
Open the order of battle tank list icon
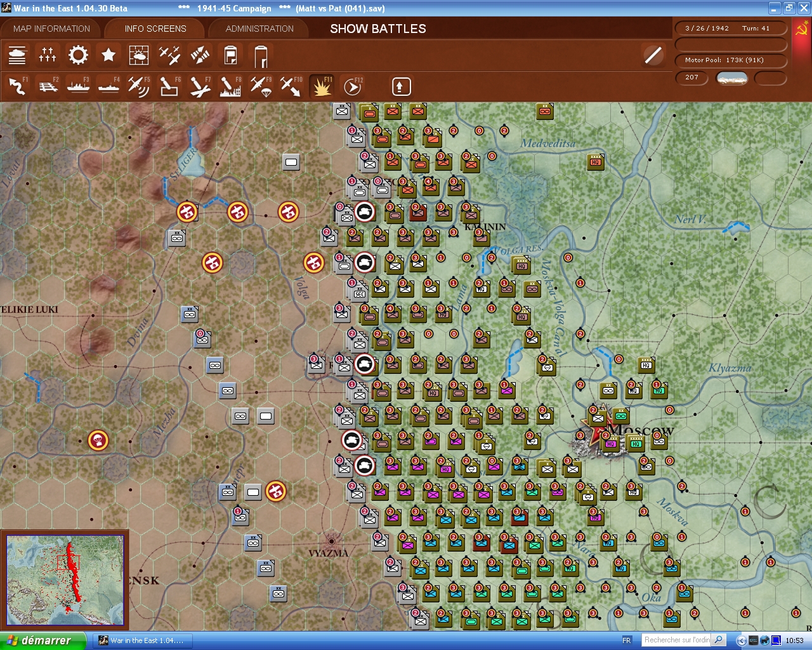(x=17, y=55)
